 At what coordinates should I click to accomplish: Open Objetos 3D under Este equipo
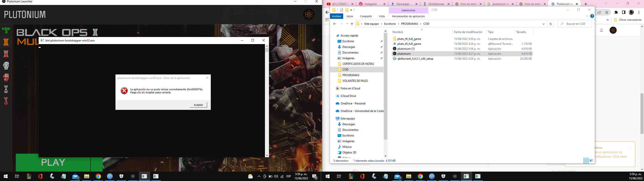click(x=349, y=152)
